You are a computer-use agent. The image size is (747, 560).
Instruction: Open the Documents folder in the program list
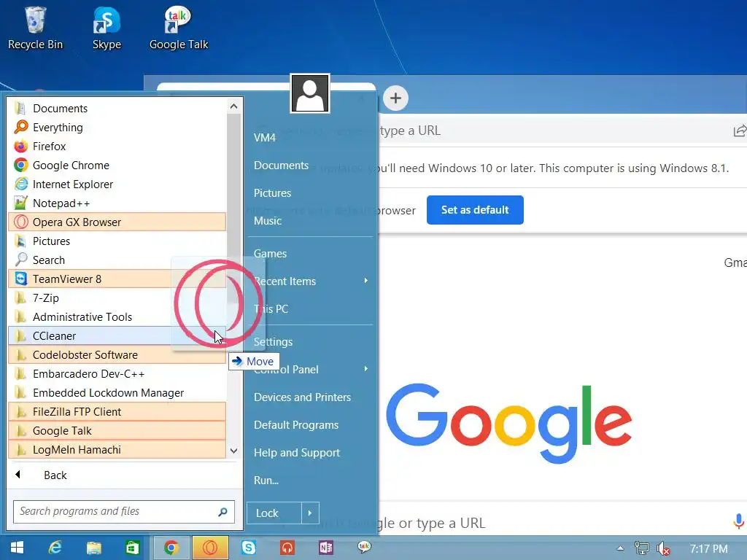click(117, 109)
